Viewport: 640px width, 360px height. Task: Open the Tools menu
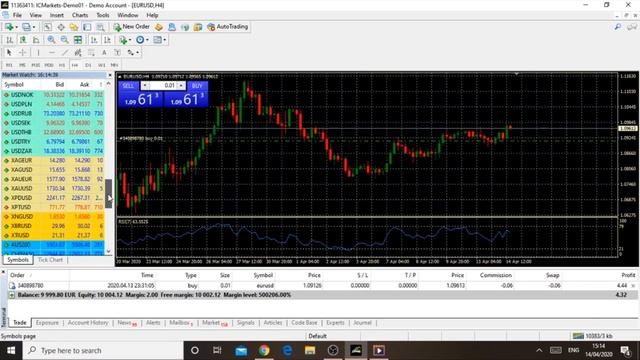(102, 15)
